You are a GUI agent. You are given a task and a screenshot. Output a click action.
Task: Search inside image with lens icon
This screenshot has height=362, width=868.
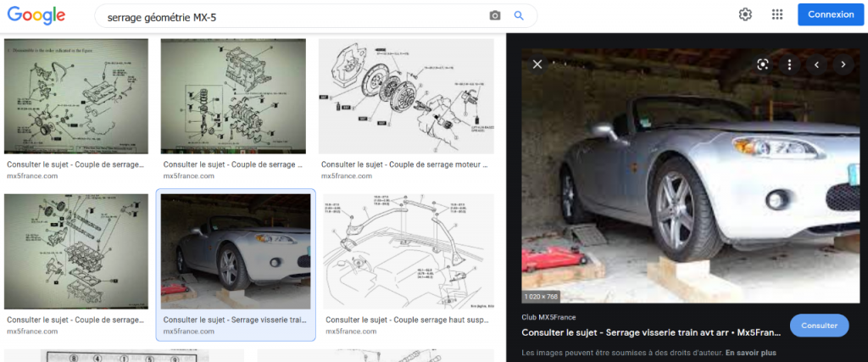coord(764,64)
